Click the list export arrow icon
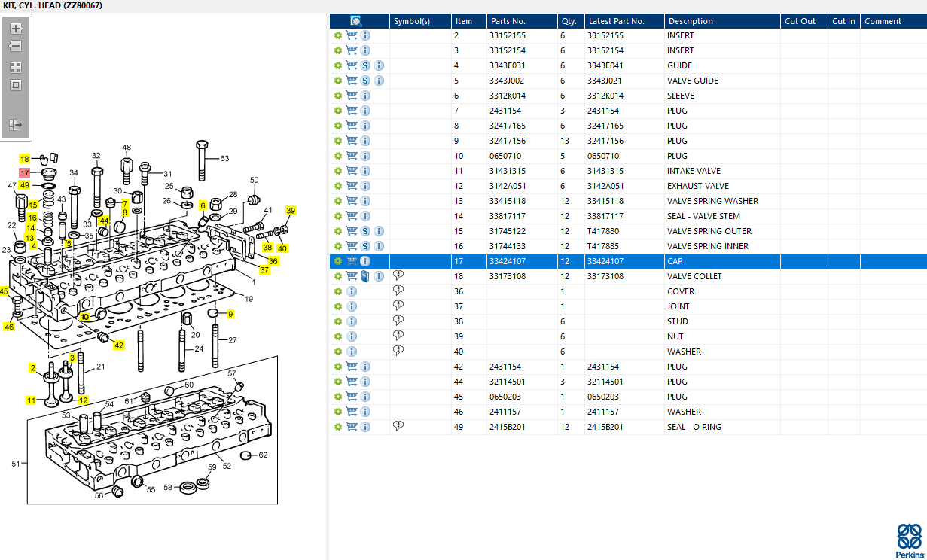 (16, 124)
